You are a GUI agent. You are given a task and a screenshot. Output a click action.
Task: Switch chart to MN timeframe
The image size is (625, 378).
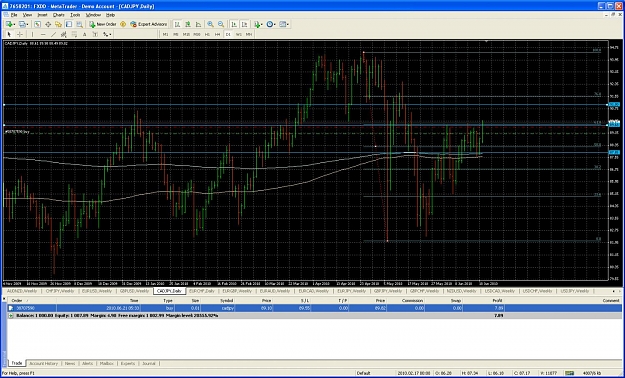(249, 34)
